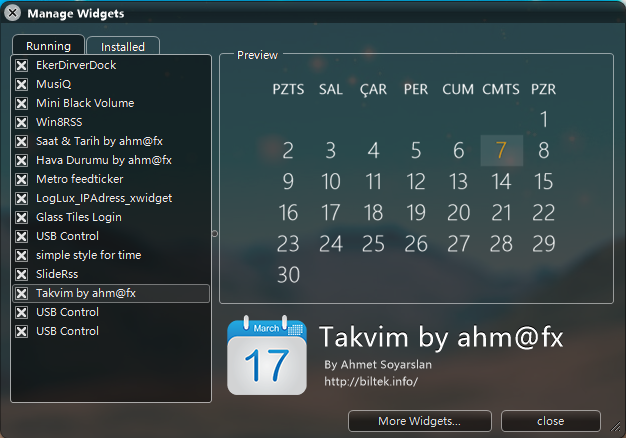Click the X box beside Saat & Tarih by ahm@fx
This screenshot has width=626, height=438.
coord(22,141)
